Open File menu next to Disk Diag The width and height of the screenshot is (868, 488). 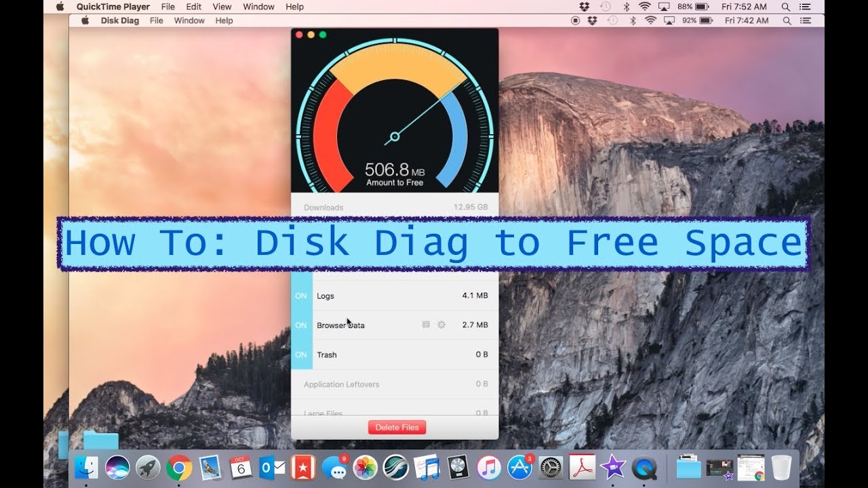157,20
